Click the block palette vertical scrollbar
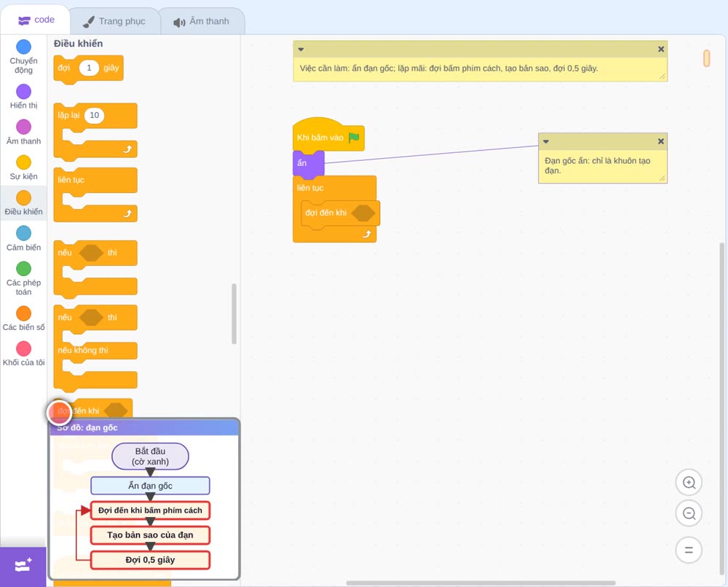Image resolution: width=728 pixels, height=587 pixels. (x=234, y=313)
